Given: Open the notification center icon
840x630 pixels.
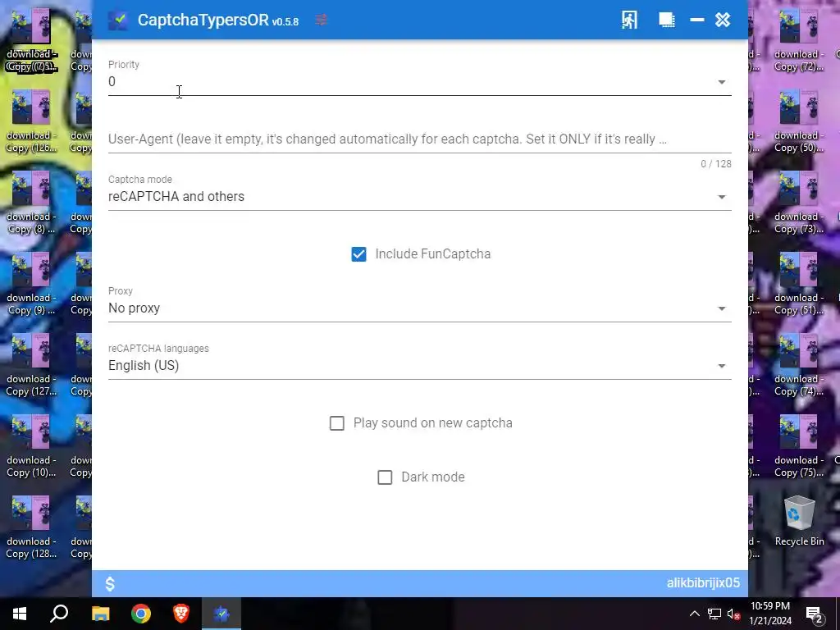Looking at the screenshot, I should 815,614.
